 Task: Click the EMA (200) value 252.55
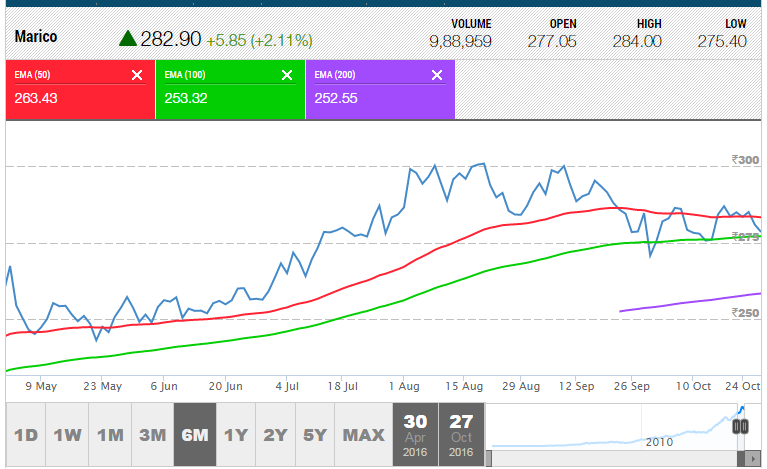click(x=336, y=98)
